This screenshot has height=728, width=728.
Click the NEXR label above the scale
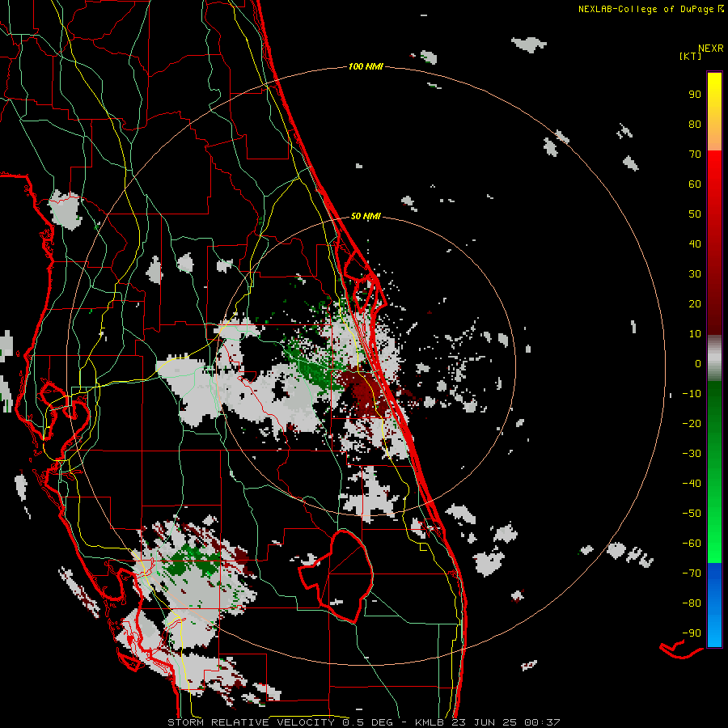(711, 49)
